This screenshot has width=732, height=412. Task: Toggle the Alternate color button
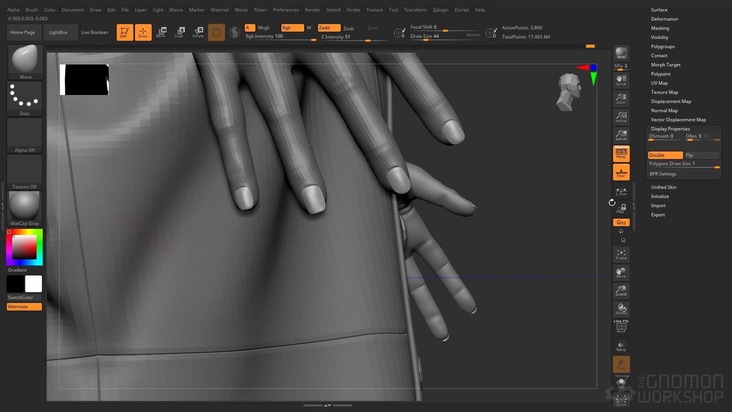[x=24, y=307]
